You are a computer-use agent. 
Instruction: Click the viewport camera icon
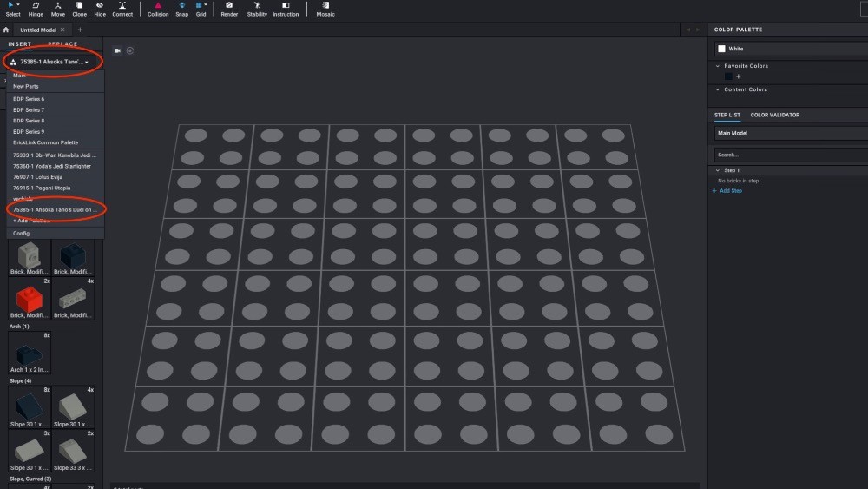[x=117, y=50]
